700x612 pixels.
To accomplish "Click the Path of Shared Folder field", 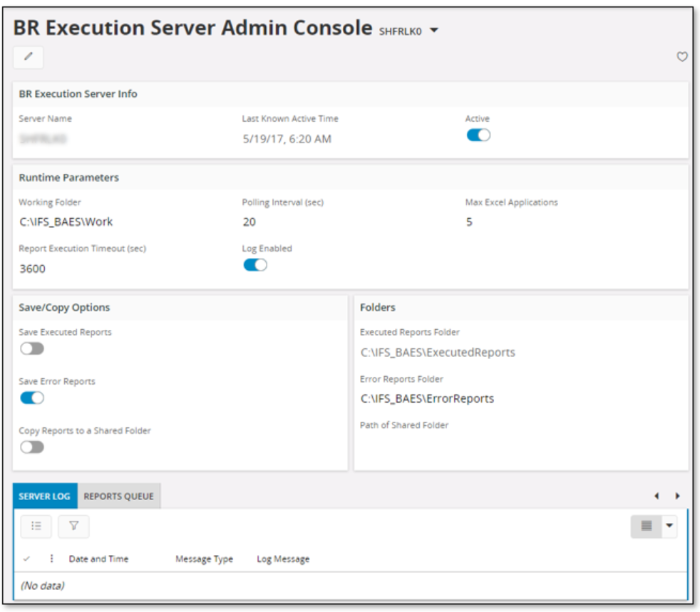I will tap(428, 435).
